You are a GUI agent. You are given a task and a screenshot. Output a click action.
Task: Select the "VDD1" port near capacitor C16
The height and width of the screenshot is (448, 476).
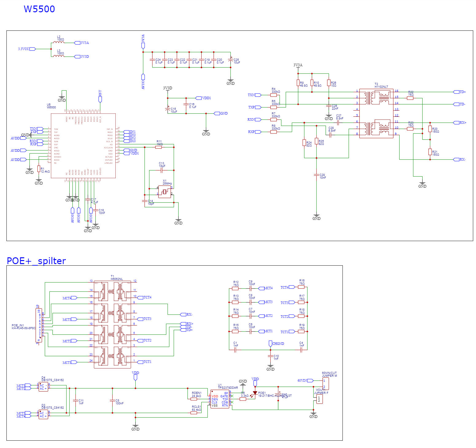203,98
